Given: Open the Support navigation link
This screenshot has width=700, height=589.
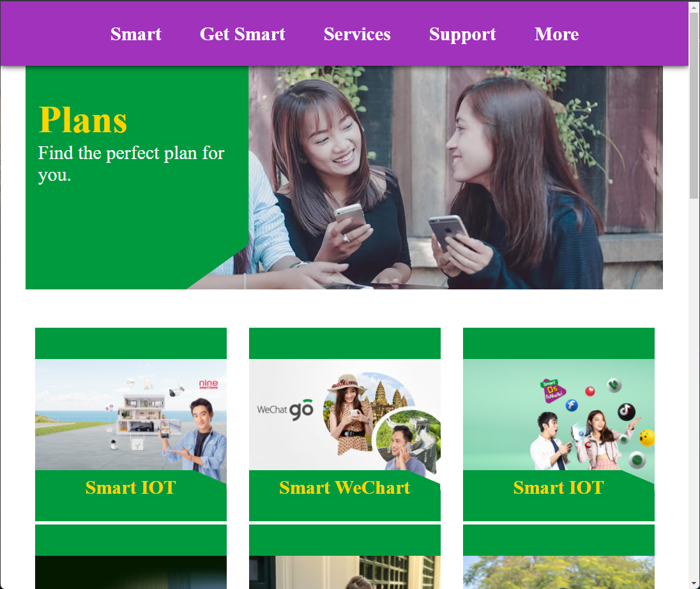Looking at the screenshot, I should [x=462, y=34].
